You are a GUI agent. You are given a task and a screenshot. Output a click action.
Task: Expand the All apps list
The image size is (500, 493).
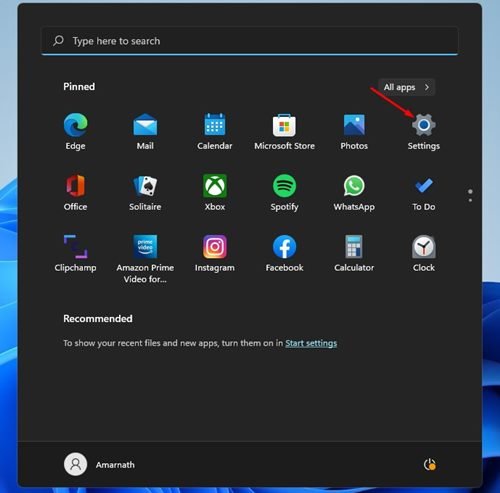[x=407, y=87]
